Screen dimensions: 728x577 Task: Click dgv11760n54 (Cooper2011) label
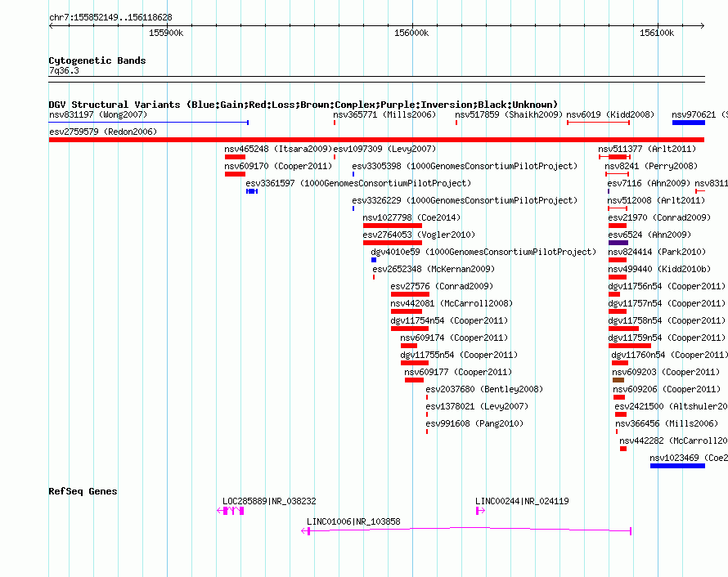(669, 355)
